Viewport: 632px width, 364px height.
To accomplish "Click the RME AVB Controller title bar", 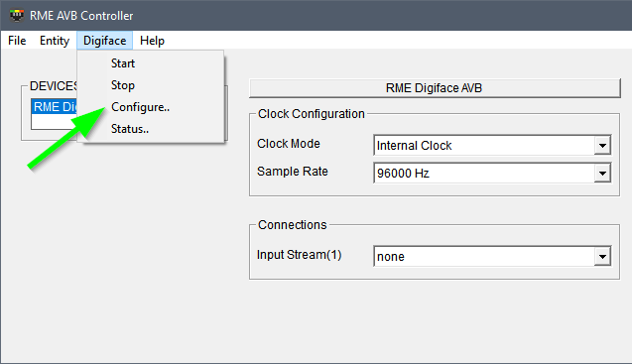I will tap(316, 15).
